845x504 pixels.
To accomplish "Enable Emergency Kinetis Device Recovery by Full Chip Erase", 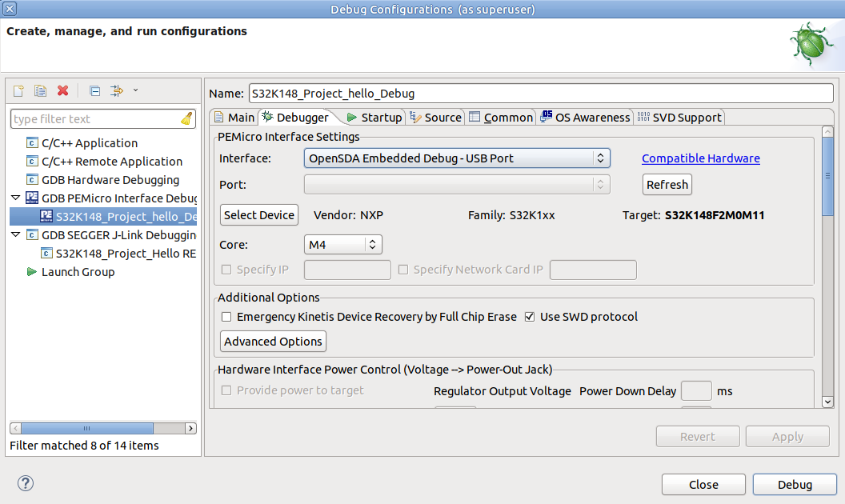I will pyautogui.click(x=226, y=317).
